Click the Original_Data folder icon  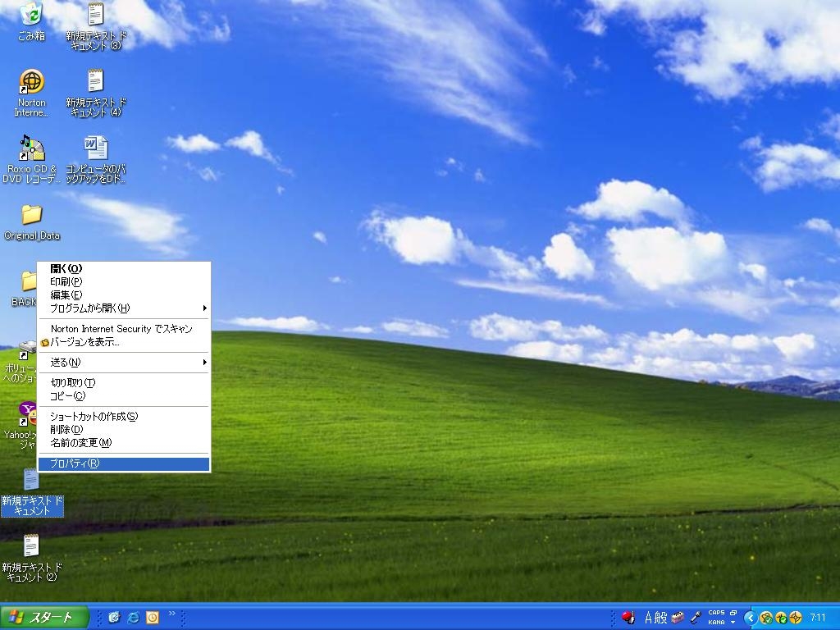[31, 216]
